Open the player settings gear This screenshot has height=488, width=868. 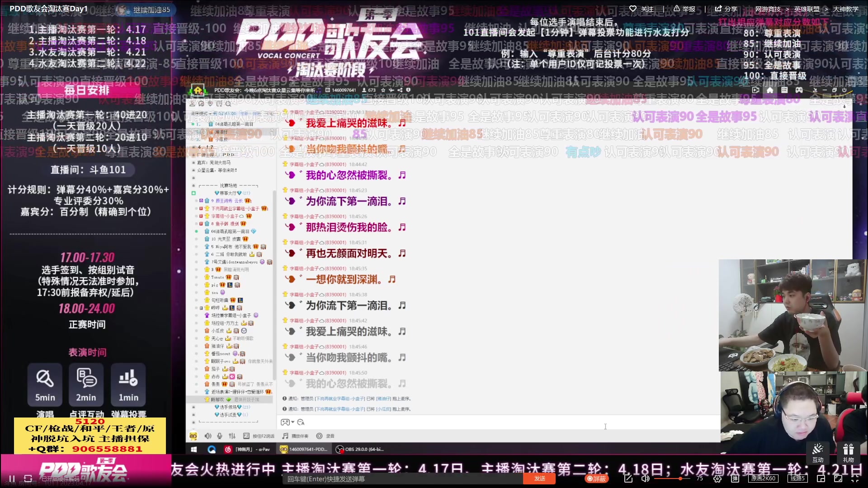717,479
